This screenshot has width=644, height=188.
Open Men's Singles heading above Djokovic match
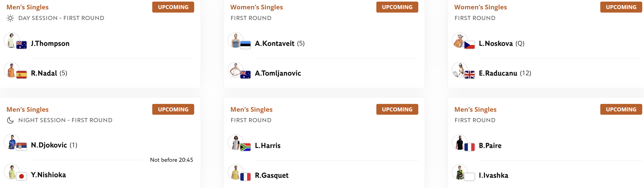(27, 110)
